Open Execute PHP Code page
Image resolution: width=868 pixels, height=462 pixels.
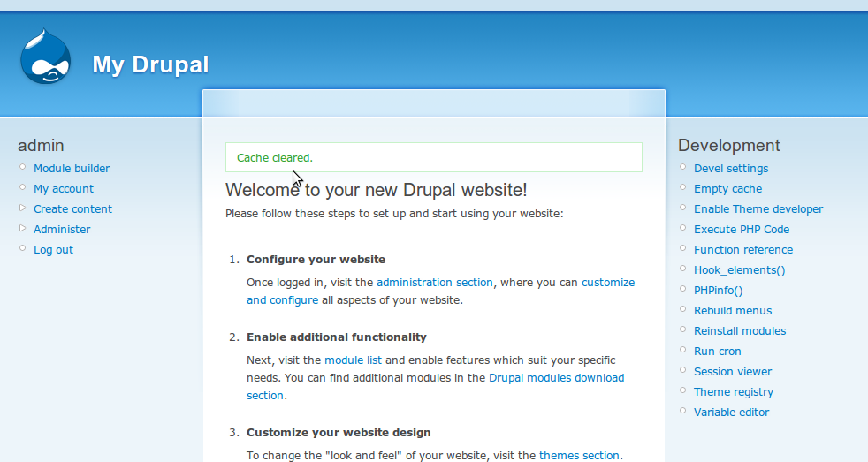coord(742,229)
